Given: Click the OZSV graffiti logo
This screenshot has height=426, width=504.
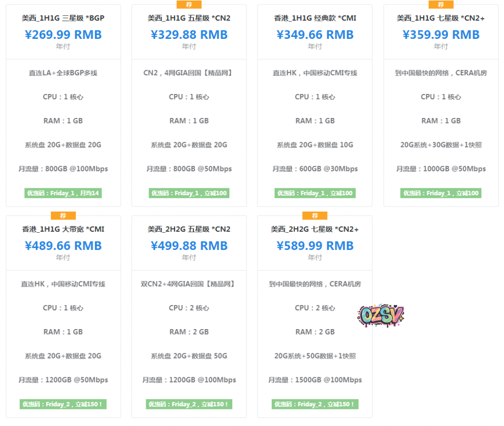Looking at the screenshot, I should point(380,315).
